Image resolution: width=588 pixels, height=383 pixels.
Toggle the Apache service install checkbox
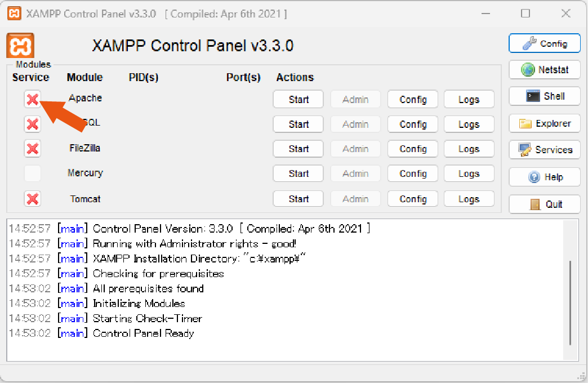point(33,99)
